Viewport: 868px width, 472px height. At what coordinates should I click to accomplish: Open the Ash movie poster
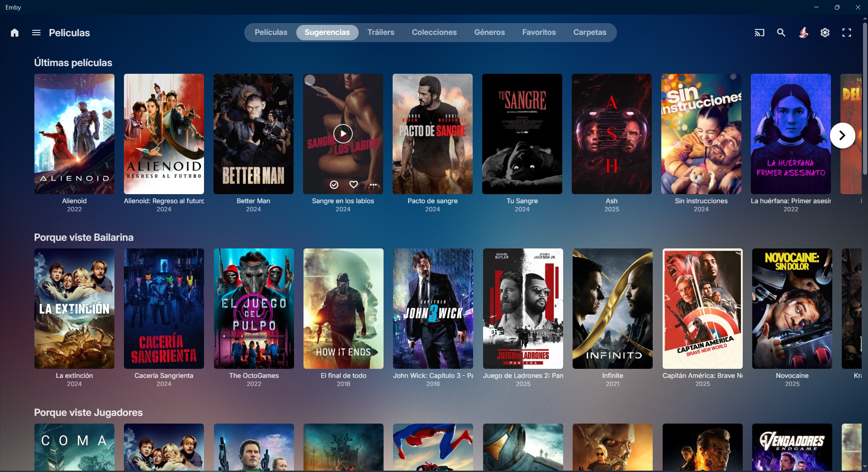pos(612,134)
